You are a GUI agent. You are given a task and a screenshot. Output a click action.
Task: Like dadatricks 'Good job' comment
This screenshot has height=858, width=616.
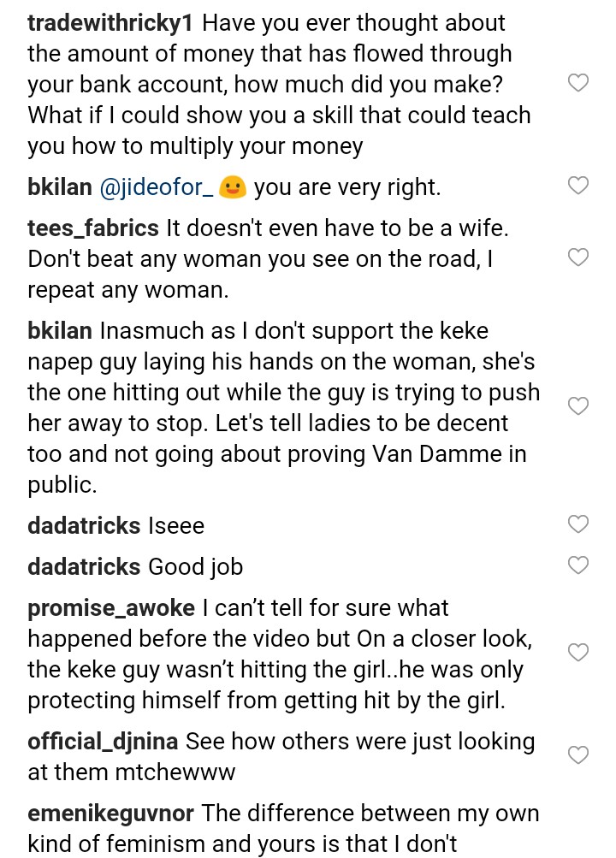(x=578, y=565)
